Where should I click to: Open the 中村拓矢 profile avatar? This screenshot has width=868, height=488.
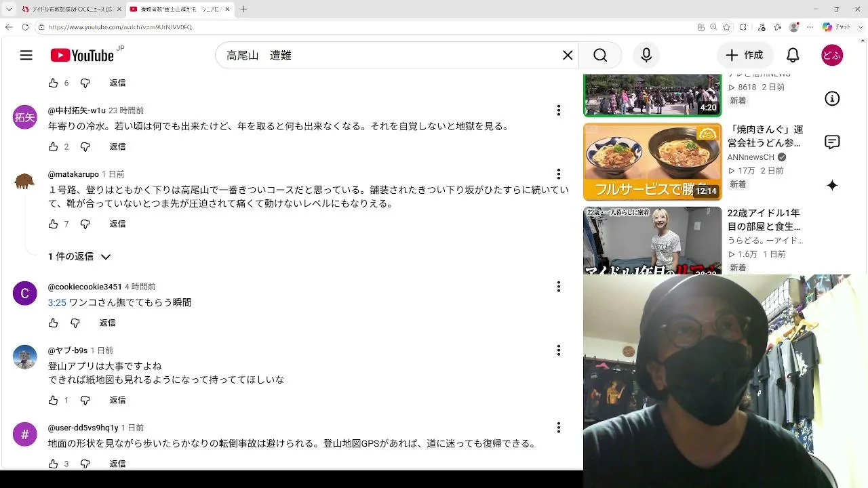pos(25,117)
